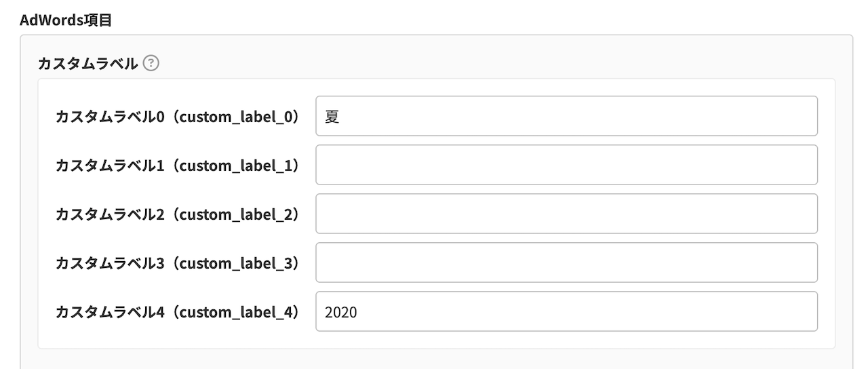Open the help icon beside カスタムラベル heading
Viewport: 868px width, 369px height.
point(152,64)
